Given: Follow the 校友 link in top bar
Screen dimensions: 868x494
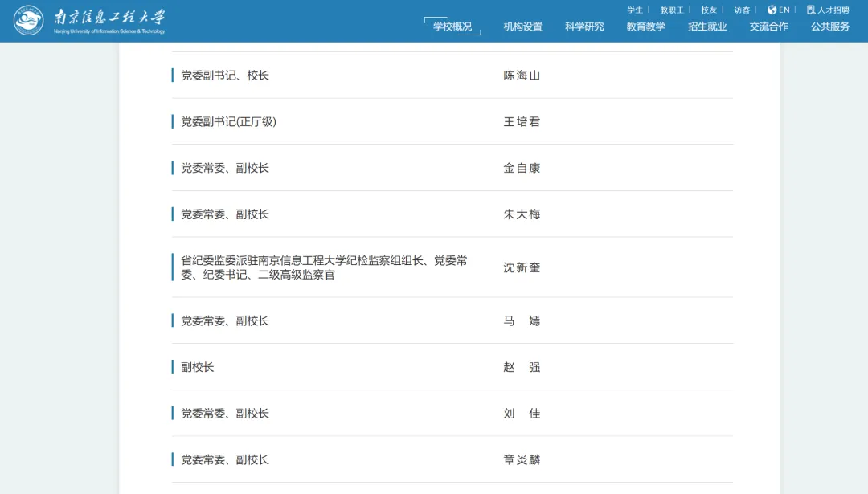Looking at the screenshot, I should click(x=709, y=10).
